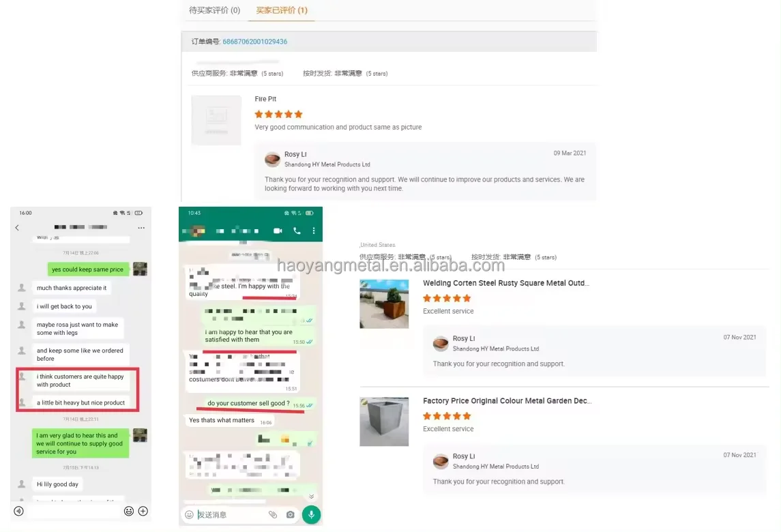
Task: Open the WhatsApp three-dot options menu
Action: click(x=314, y=231)
